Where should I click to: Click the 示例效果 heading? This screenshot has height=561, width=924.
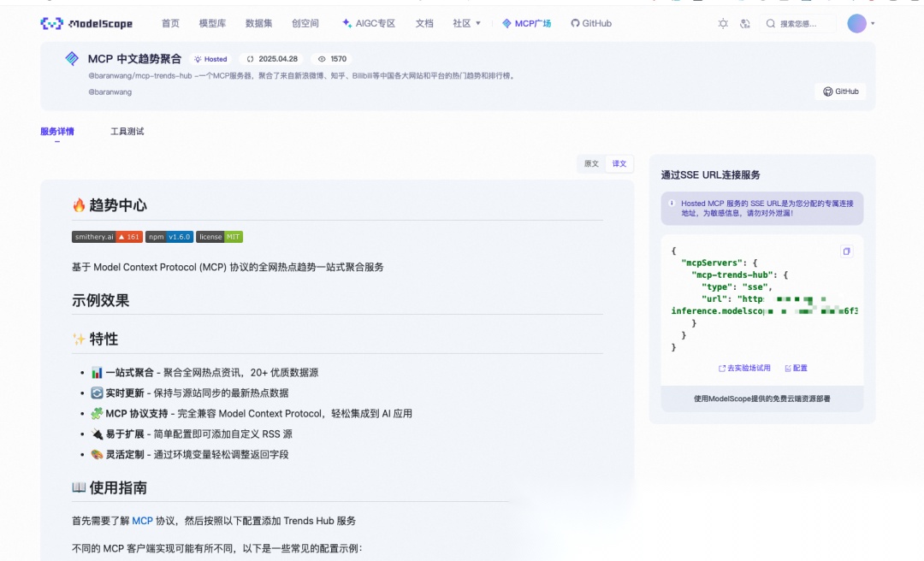pyautogui.click(x=101, y=300)
